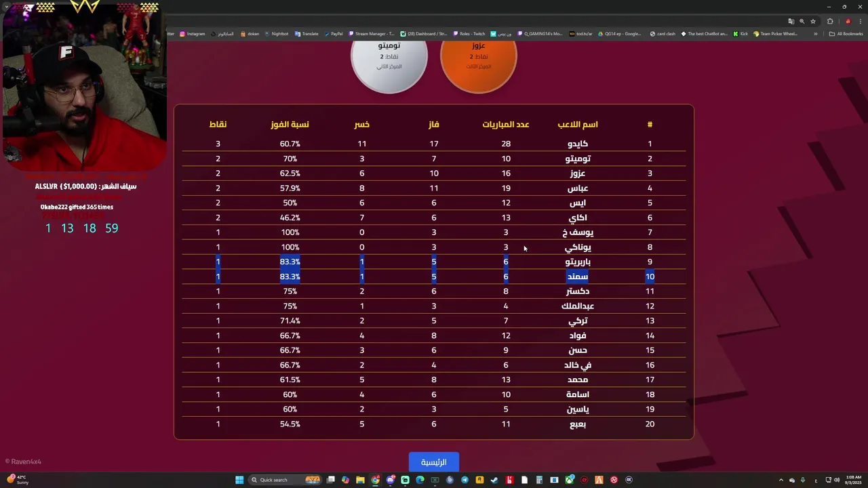This screenshot has width=868, height=488.
Task: Switch to Google Chrome on the taskbar
Action: pos(376,480)
